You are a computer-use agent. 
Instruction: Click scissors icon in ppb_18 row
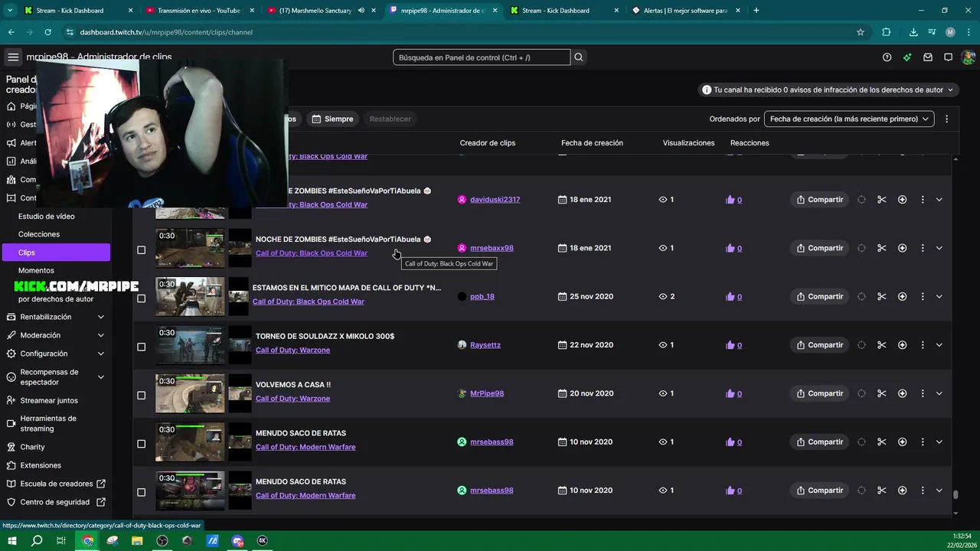(x=882, y=296)
